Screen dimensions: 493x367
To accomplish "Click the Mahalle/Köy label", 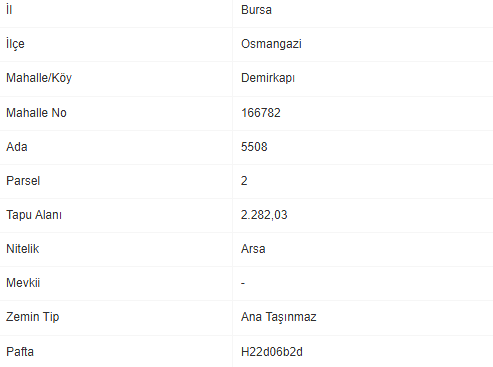I will 39,78.
